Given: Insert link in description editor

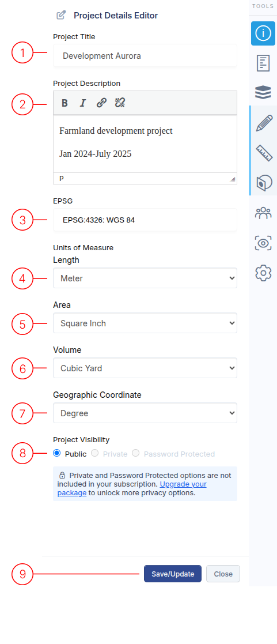Looking at the screenshot, I should click(101, 103).
